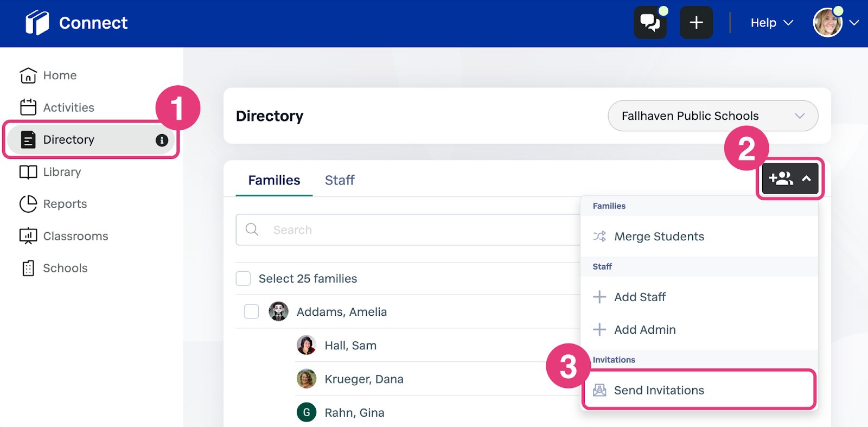Click the Reports pie chart icon

[x=28, y=204]
